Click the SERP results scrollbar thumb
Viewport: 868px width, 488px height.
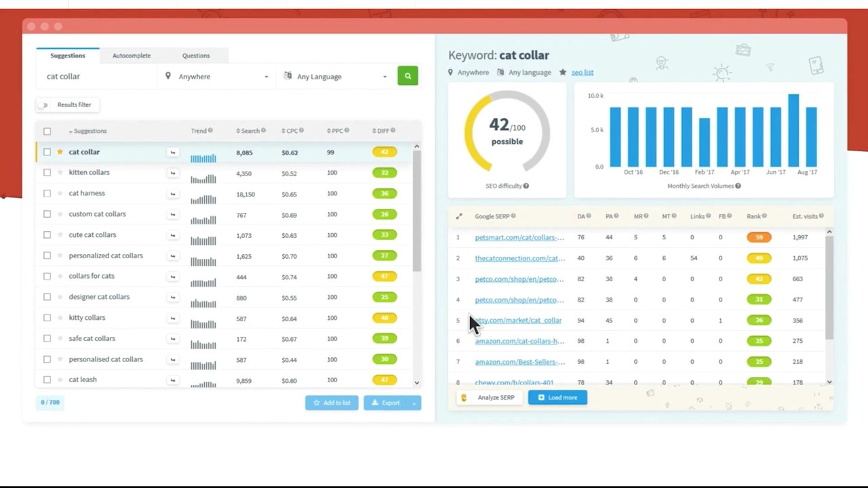click(829, 288)
